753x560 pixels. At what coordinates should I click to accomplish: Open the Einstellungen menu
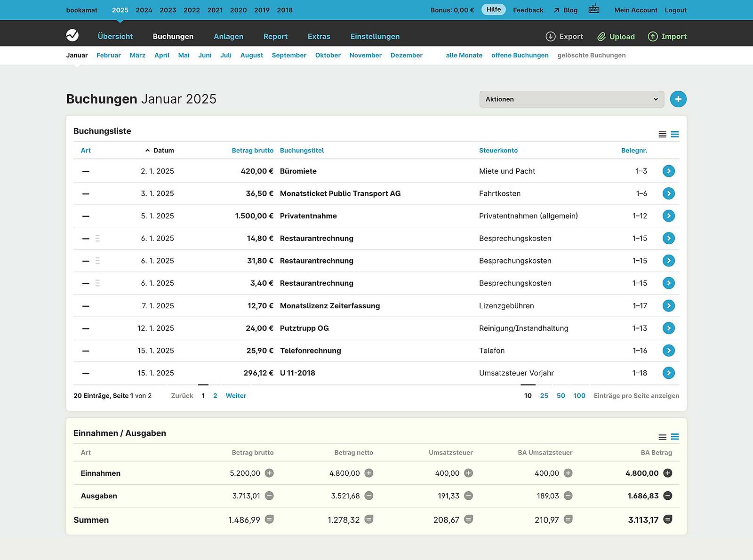pyautogui.click(x=375, y=36)
